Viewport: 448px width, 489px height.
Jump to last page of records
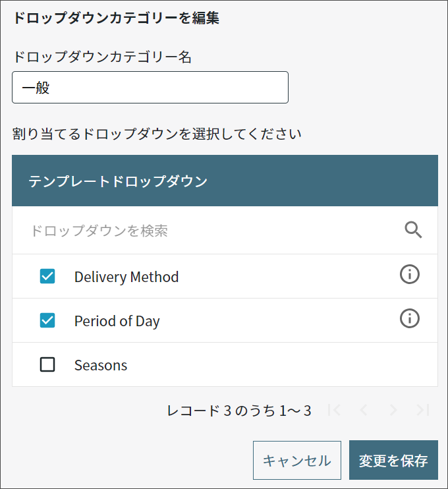423,410
